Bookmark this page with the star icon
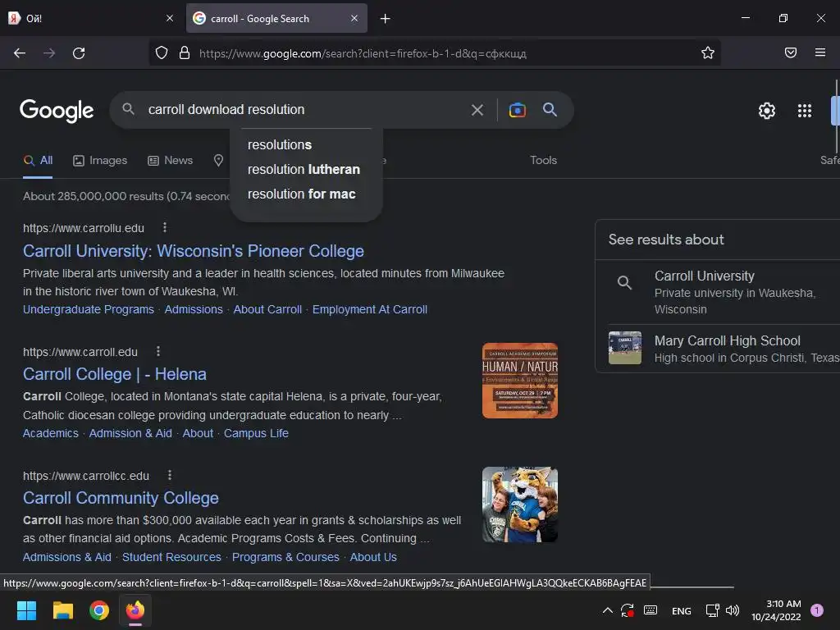This screenshot has width=840, height=630. coord(708,52)
